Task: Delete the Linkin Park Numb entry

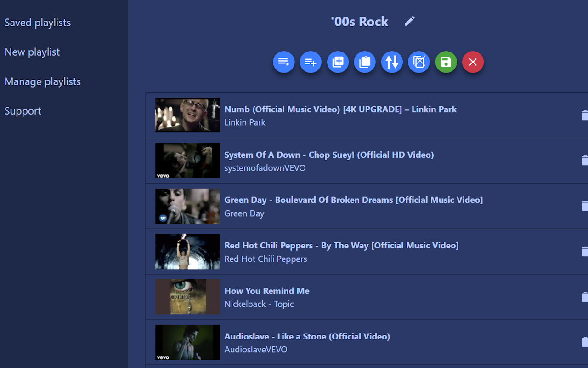Action: (584, 115)
